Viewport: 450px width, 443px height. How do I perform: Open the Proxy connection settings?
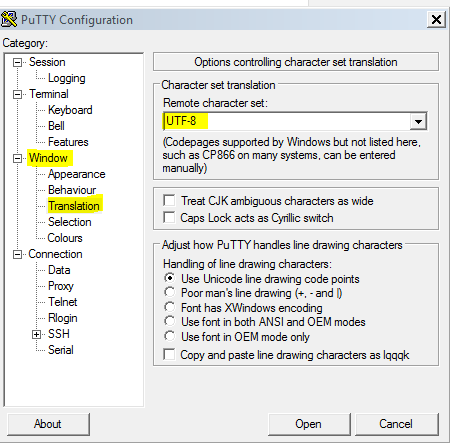61,286
